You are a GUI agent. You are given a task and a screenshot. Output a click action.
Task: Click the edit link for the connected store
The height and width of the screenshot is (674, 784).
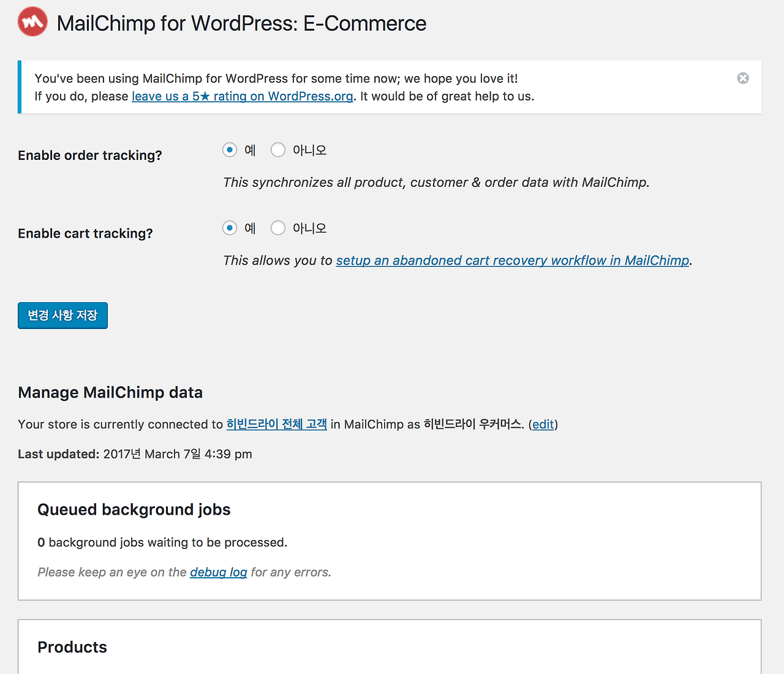pos(543,424)
